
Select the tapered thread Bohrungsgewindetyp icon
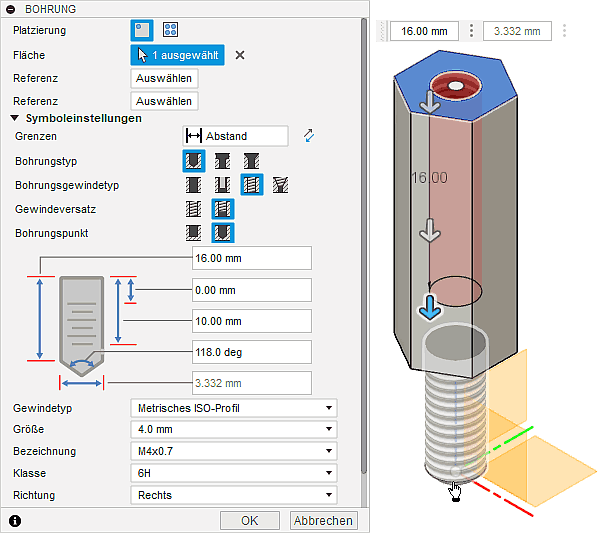(279, 184)
